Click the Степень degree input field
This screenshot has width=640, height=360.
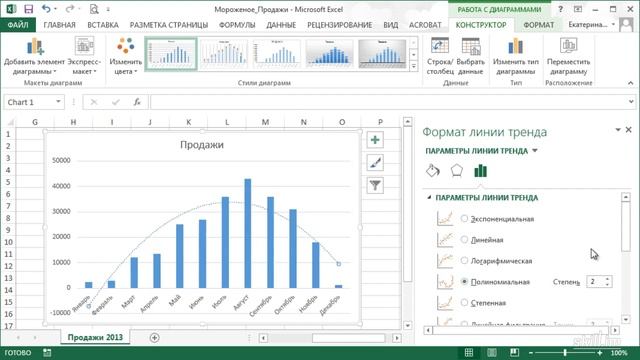point(596,282)
